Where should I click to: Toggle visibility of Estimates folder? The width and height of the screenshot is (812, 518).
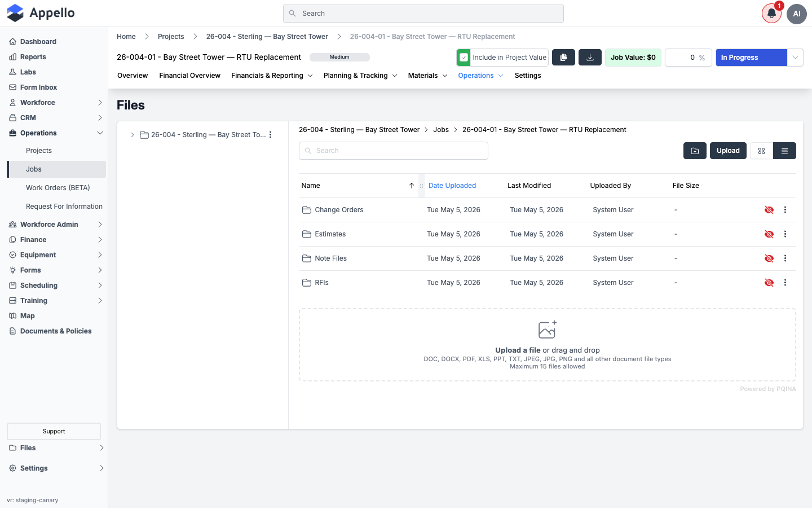[769, 234]
